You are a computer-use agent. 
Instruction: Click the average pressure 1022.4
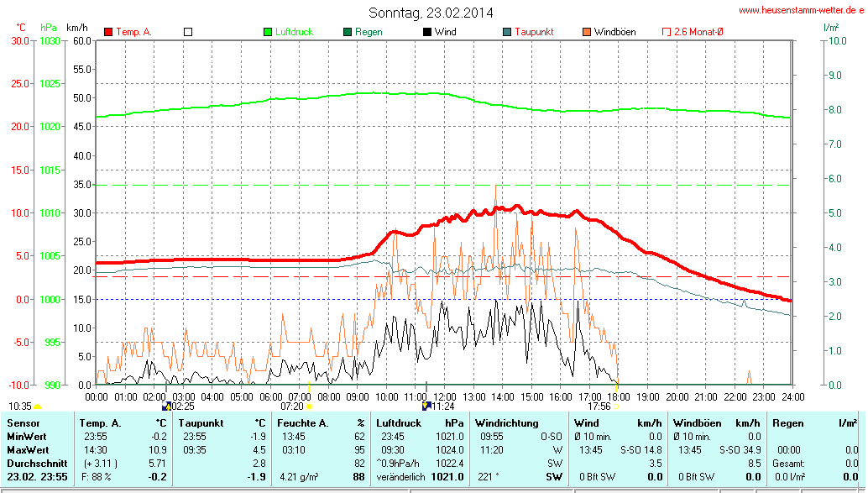449,463
